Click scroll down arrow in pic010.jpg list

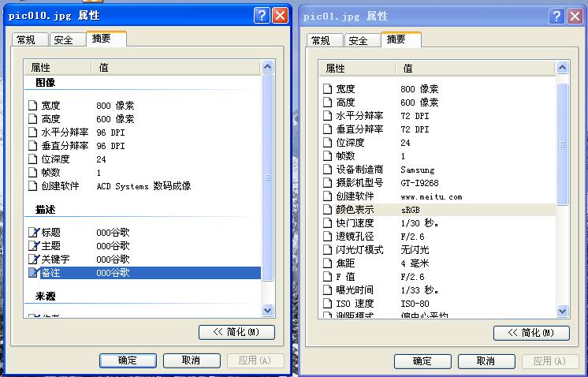tap(267, 310)
